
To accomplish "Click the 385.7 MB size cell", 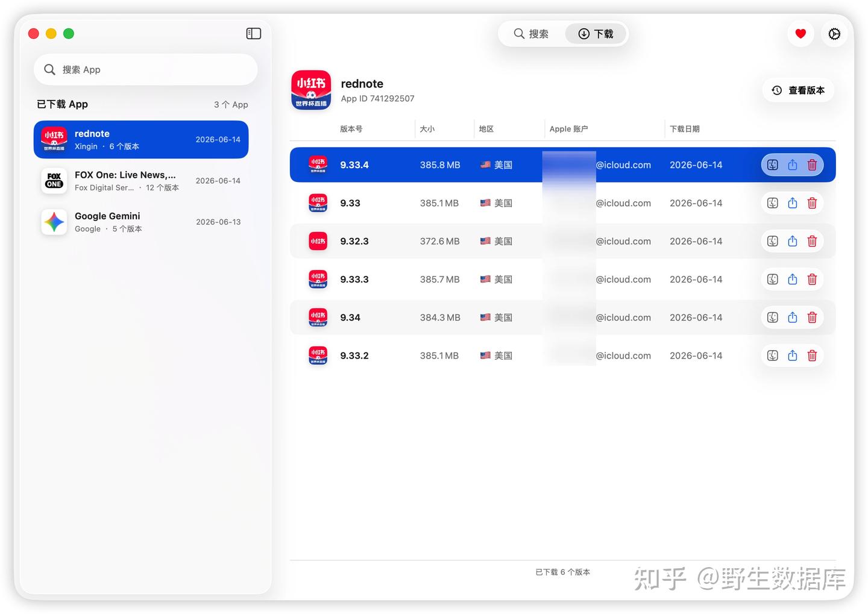I will tap(440, 280).
